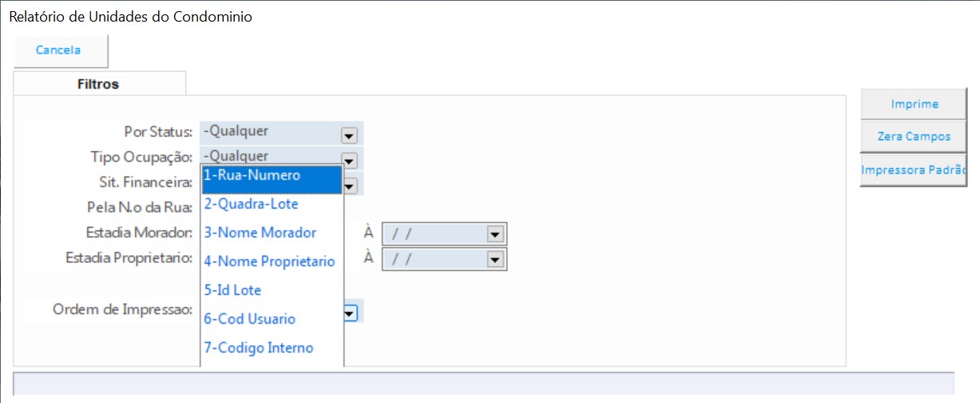Image resolution: width=980 pixels, height=403 pixels.
Task: Switch to the Filtros tab
Action: [98, 84]
